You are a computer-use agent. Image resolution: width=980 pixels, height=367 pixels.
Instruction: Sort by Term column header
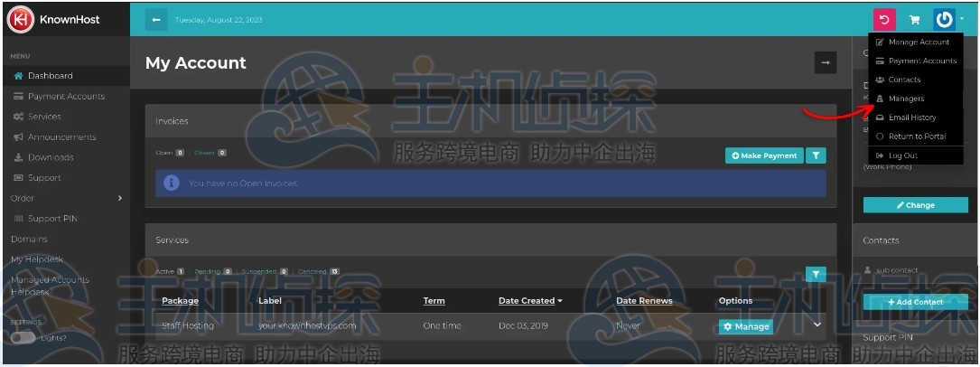pyautogui.click(x=434, y=301)
